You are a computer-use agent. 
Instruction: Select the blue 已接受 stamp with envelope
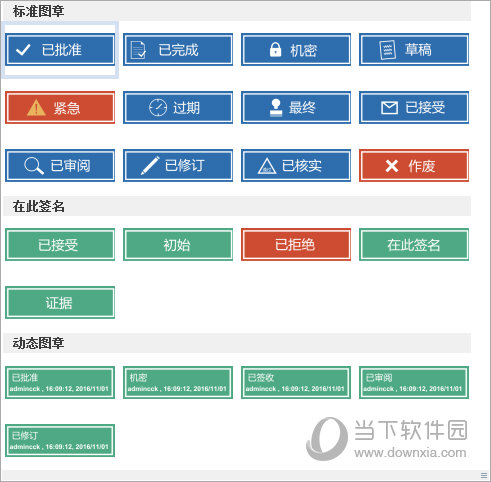tap(414, 107)
